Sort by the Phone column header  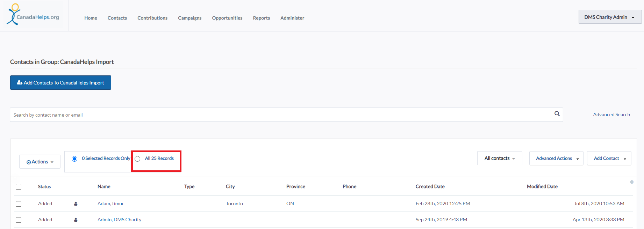click(x=349, y=186)
